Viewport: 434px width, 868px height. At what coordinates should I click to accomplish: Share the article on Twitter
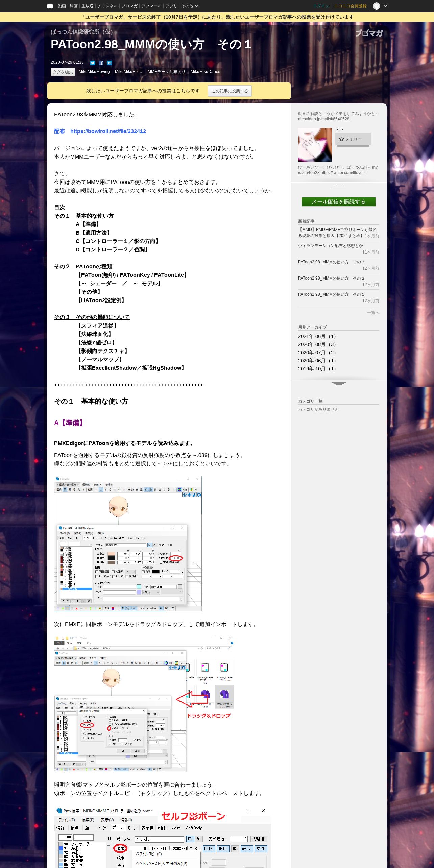click(93, 63)
